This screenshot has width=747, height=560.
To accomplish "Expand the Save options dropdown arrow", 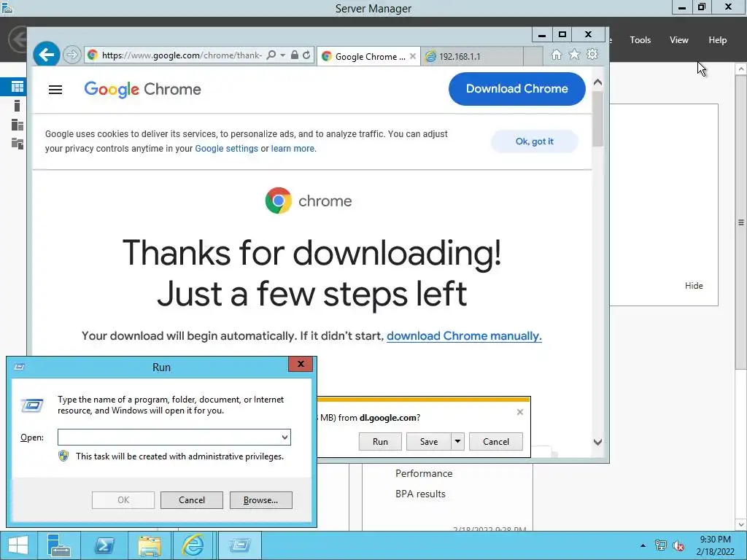I will tap(457, 441).
